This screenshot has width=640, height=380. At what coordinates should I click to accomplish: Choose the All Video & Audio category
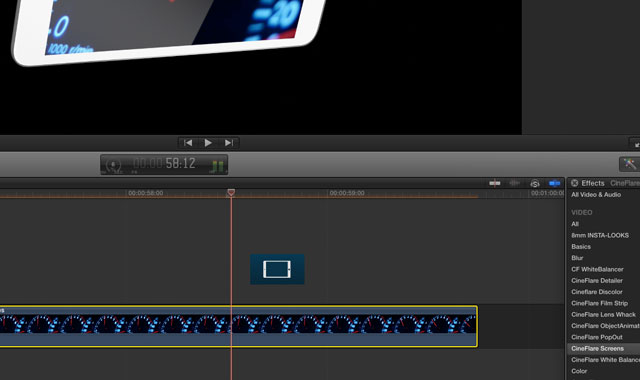(x=596, y=195)
